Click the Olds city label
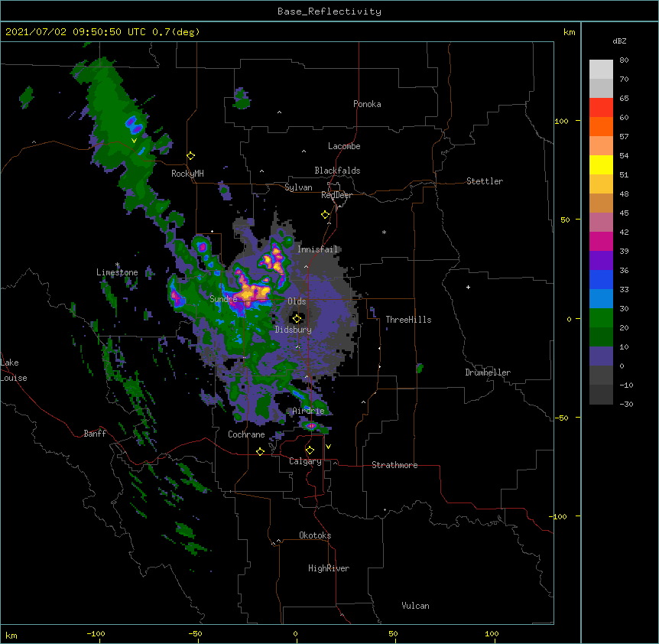Image resolution: width=659 pixels, height=644 pixels. tap(297, 301)
